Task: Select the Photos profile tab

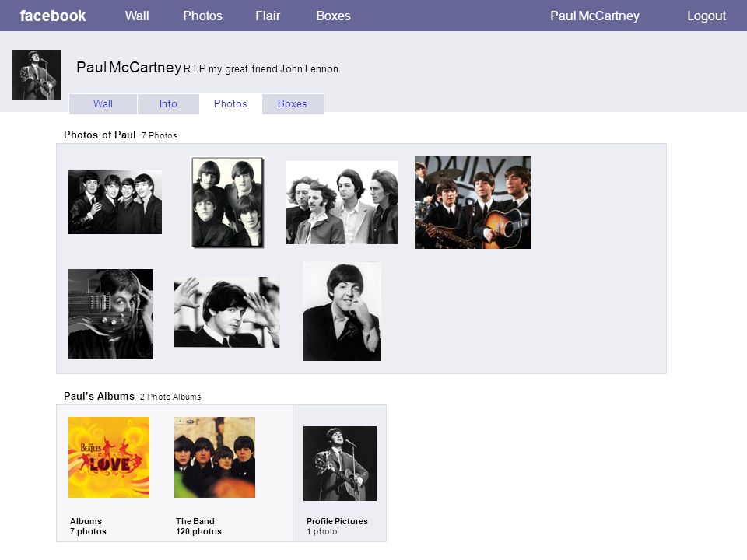Action: [230, 103]
